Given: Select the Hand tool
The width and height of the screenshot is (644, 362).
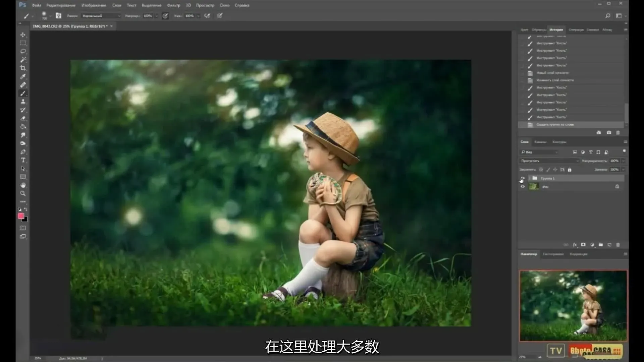Looking at the screenshot, I should tap(23, 185).
